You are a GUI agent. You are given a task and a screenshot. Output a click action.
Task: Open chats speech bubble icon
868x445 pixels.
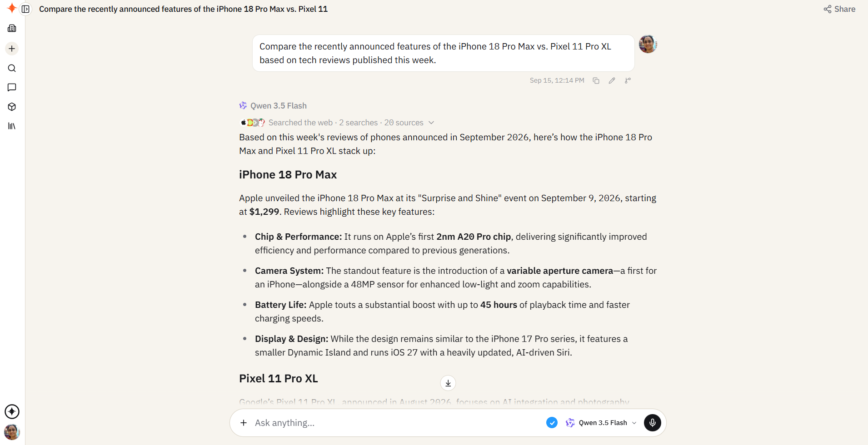pos(12,87)
